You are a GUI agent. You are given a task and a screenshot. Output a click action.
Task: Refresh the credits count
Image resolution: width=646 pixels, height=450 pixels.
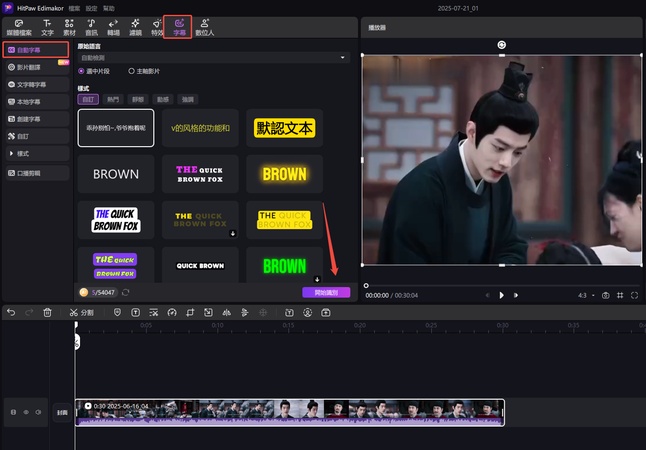tap(126, 292)
